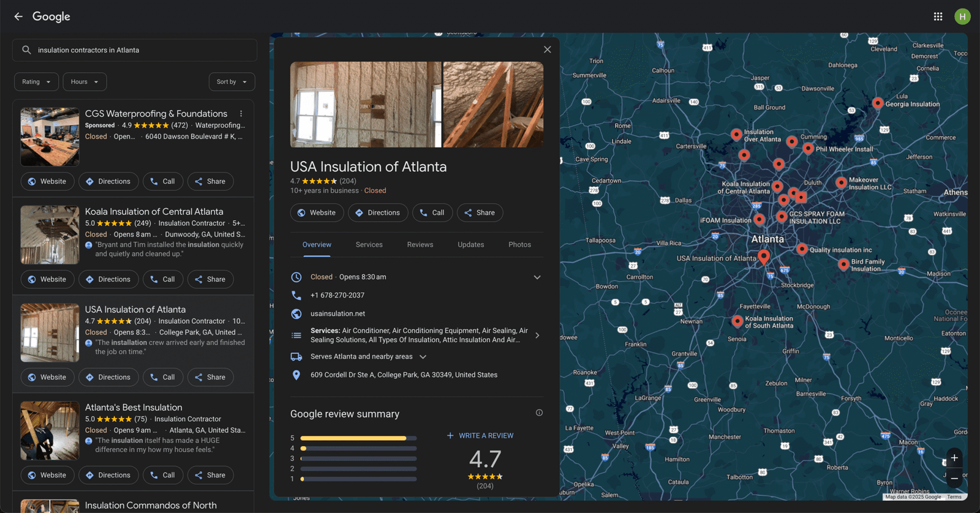Select the Quality insulation inc map pin
Screen dimensions: 980x513
click(802, 249)
